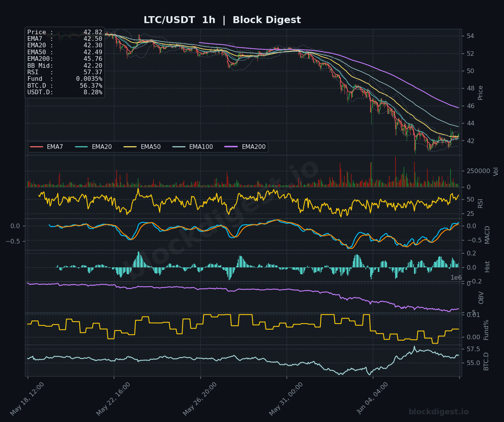Click the RSI axis label on right
The width and height of the screenshot is (504, 422).
click(x=481, y=203)
